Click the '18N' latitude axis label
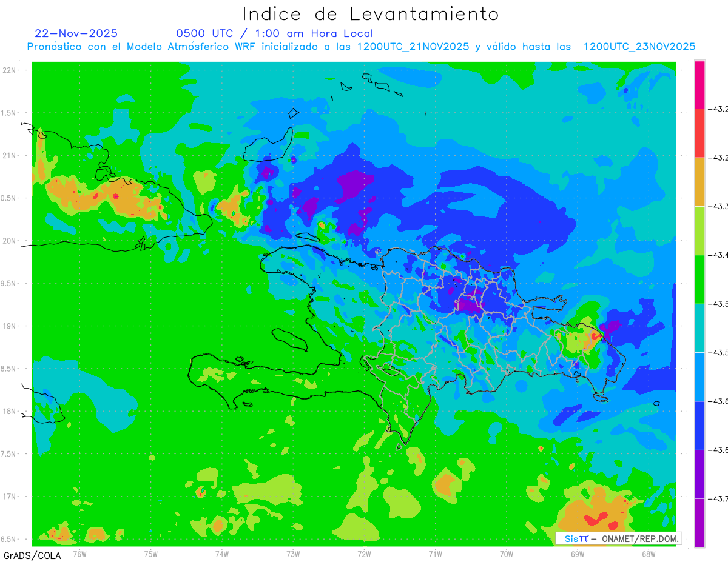728x562 pixels. point(10,411)
